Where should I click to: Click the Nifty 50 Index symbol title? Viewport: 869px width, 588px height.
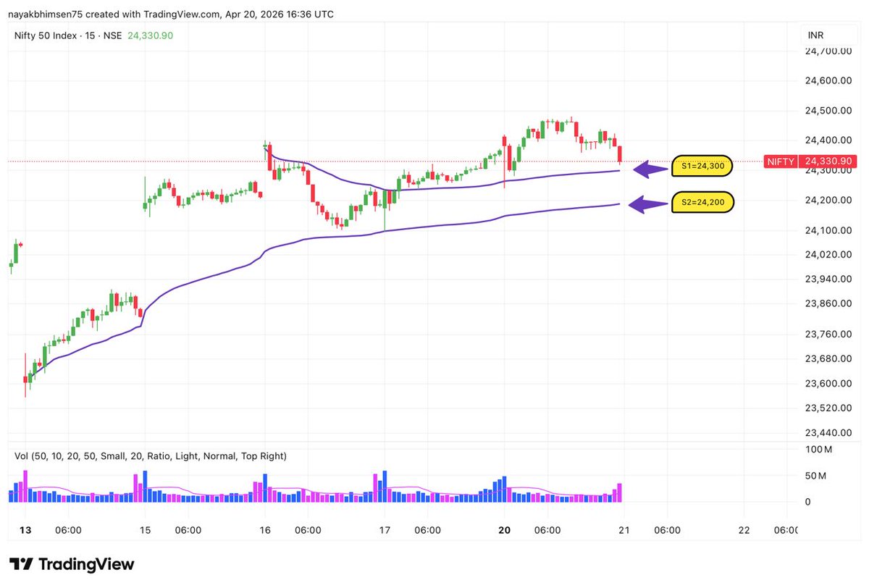coord(46,34)
